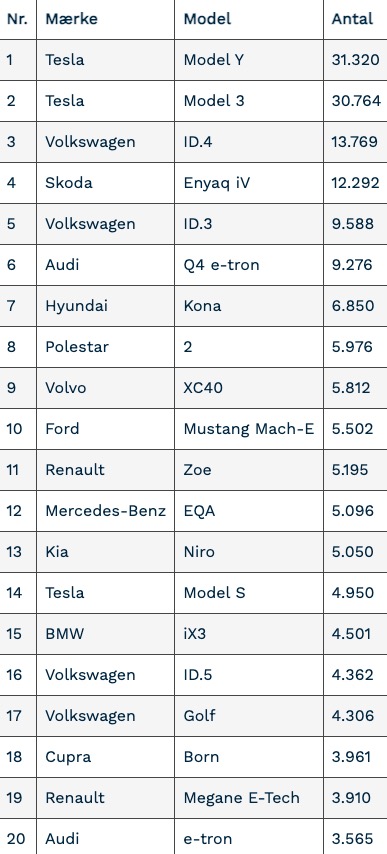Image resolution: width=387 pixels, height=854 pixels.
Task: Click the Model 3 cell
Action: [x=249, y=101]
